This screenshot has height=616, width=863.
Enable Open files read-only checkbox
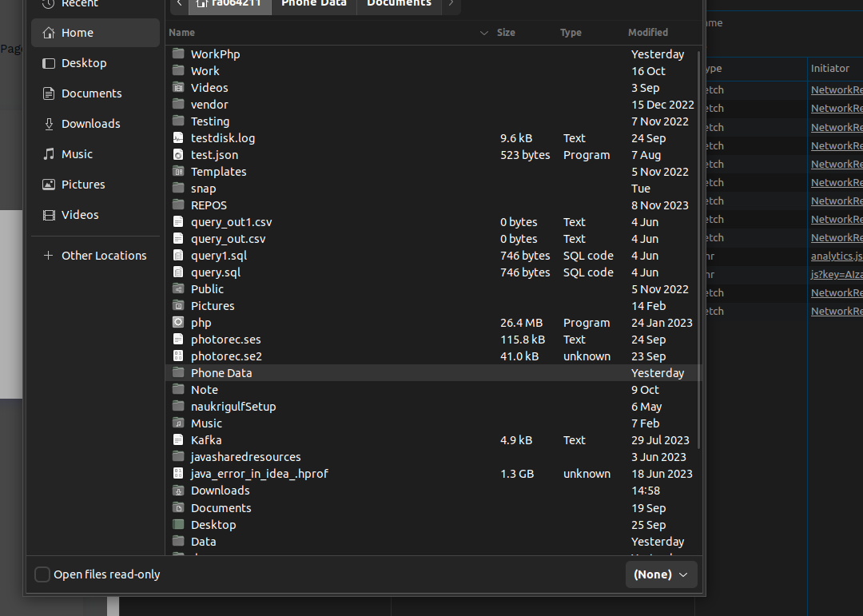click(42, 574)
